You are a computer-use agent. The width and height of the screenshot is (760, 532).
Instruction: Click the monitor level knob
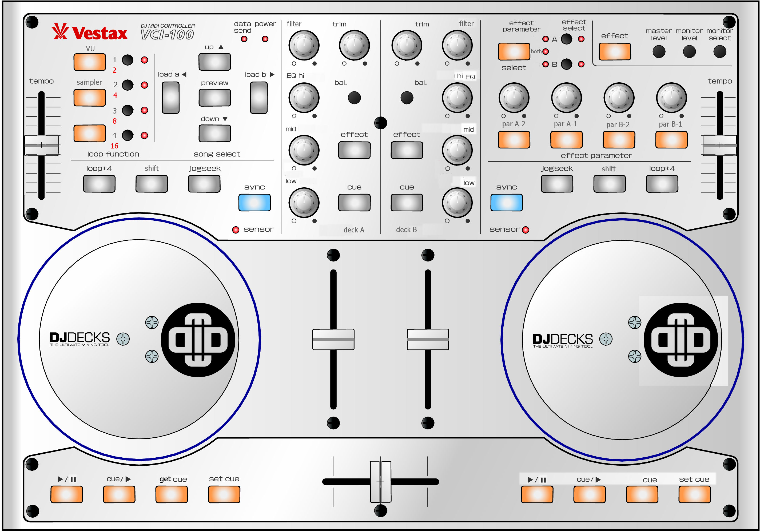coord(689,52)
